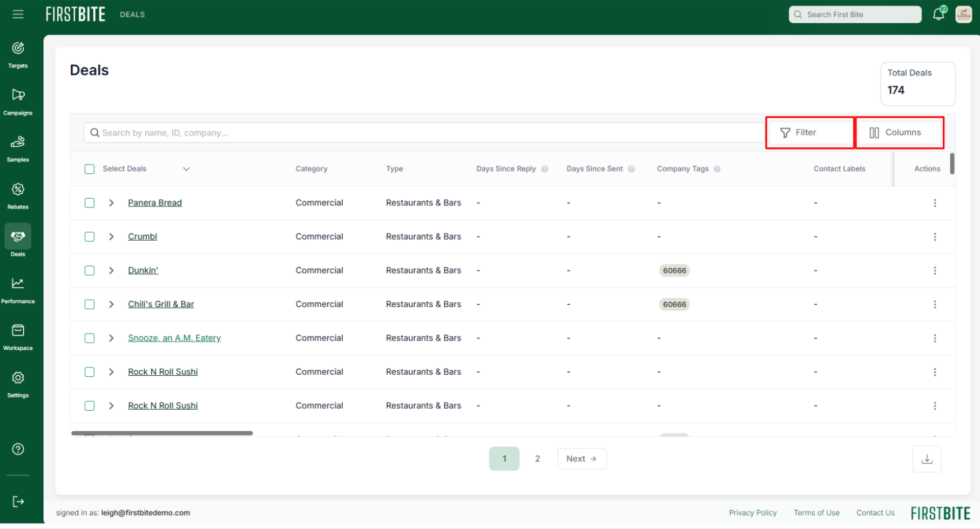
Task: Click the FIRSTBITE logo in header
Action: tap(76, 14)
